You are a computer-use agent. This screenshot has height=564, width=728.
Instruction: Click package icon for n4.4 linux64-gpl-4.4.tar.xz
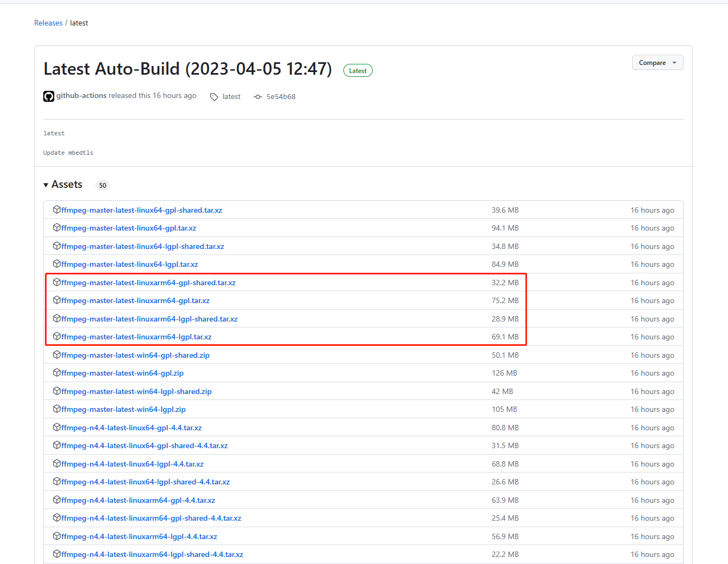57,428
